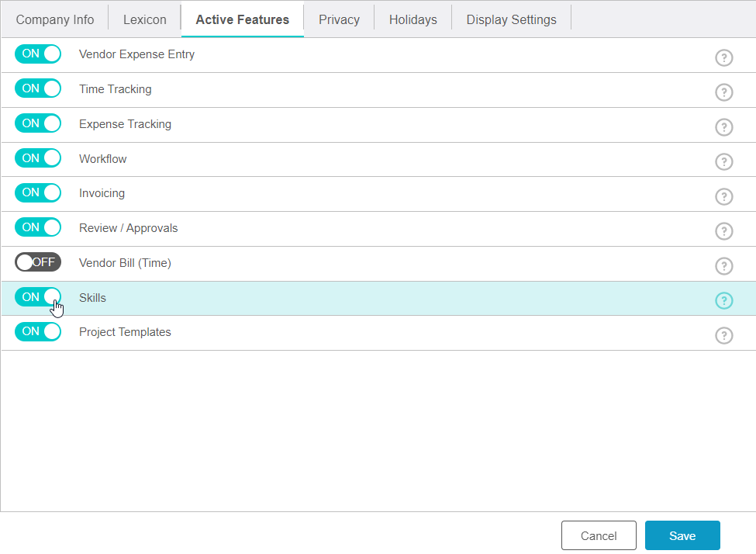Go to the Privacy tab

(338, 19)
